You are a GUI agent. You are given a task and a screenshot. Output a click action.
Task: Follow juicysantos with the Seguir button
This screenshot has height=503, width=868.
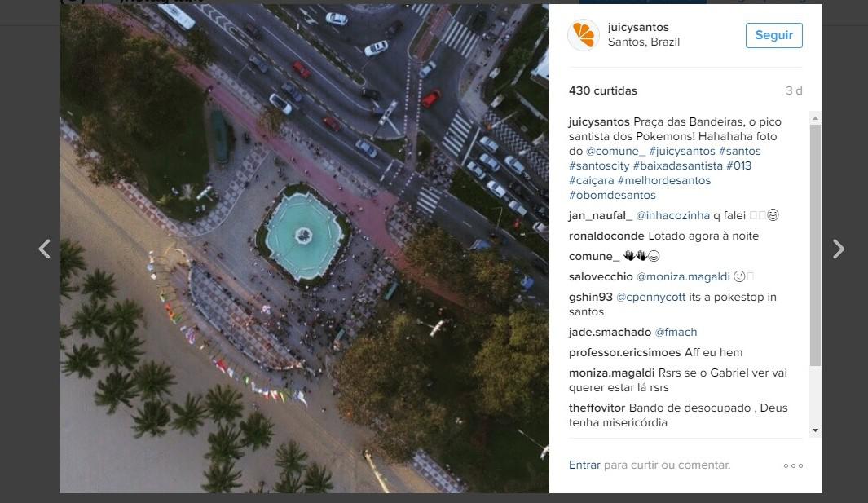(774, 35)
